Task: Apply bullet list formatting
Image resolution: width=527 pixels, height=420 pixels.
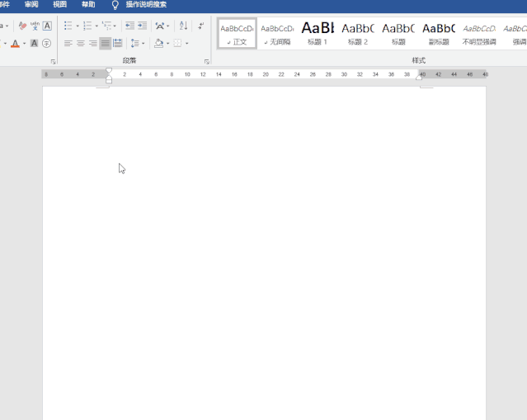Action: point(68,26)
